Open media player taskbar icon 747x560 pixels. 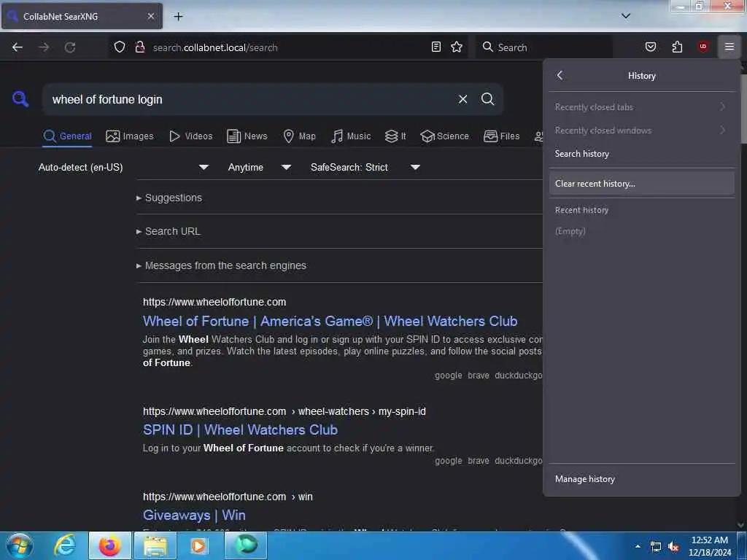click(200, 545)
